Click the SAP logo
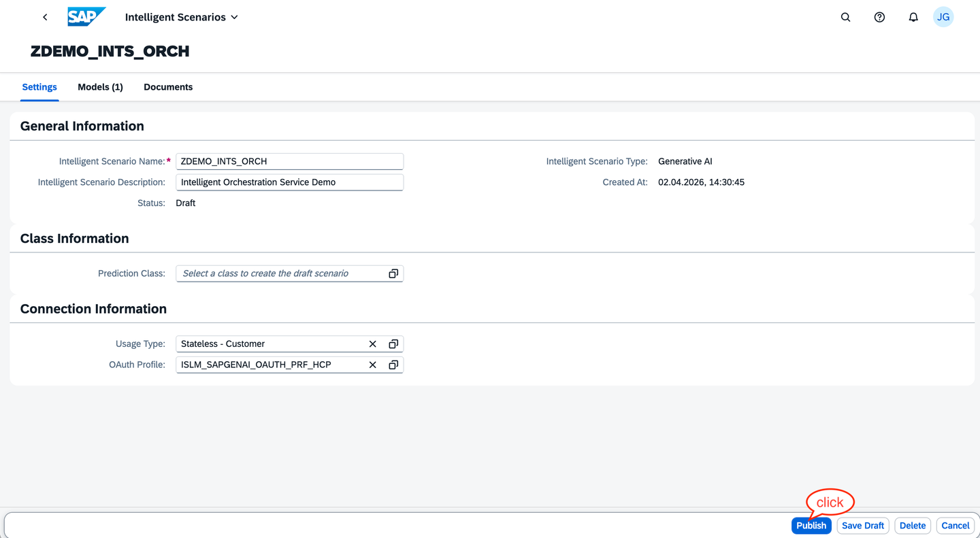The height and width of the screenshot is (538, 980). (86, 17)
